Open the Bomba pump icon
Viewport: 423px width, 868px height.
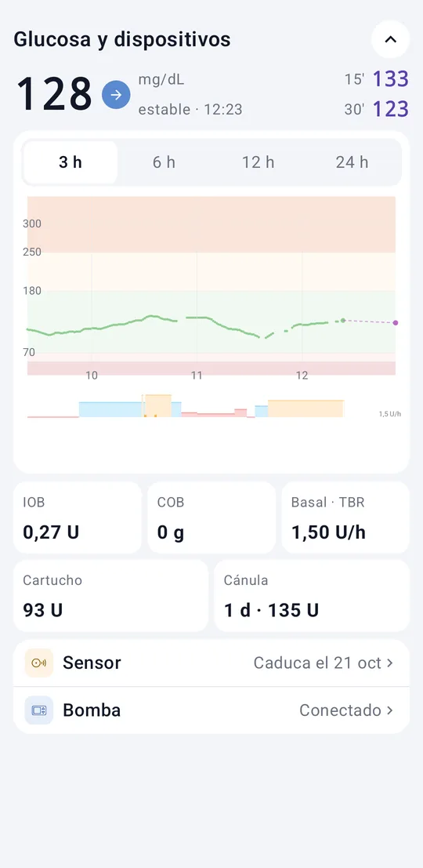tap(38, 710)
